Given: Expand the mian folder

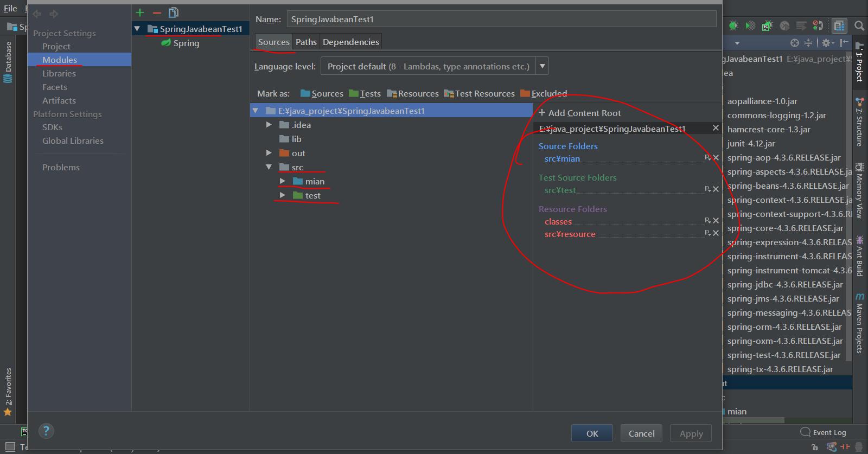Looking at the screenshot, I should click(282, 181).
